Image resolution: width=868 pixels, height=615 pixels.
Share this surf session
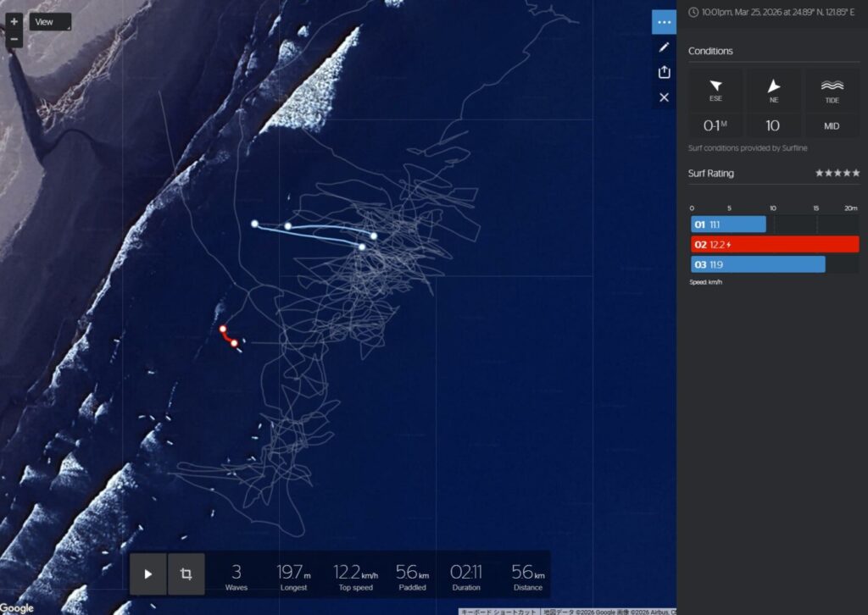664,72
